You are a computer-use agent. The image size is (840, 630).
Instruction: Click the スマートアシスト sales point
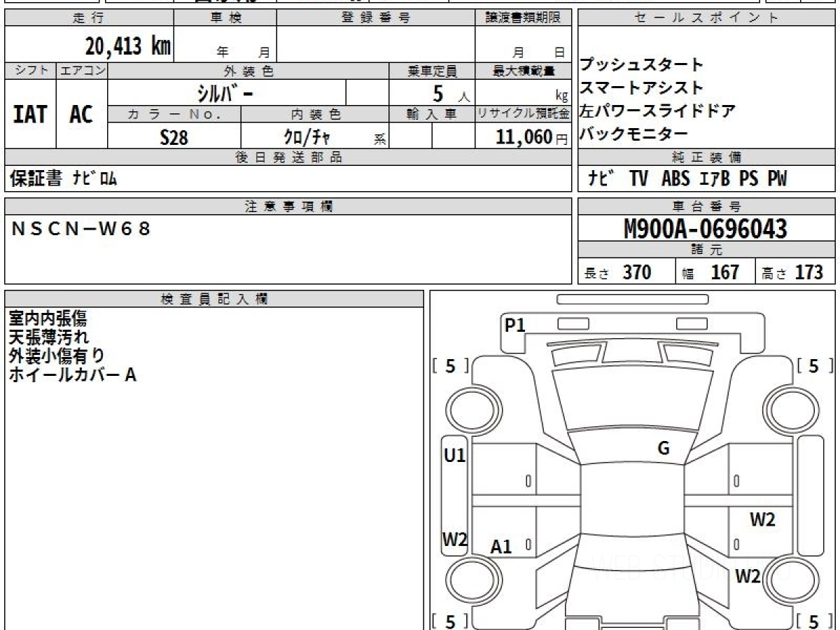(x=641, y=88)
